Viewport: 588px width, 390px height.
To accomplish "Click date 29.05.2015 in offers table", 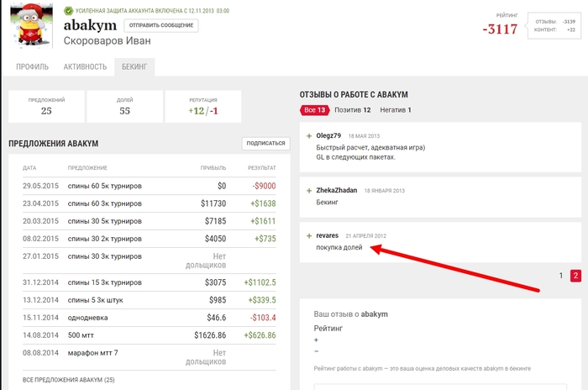I will pos(40,186).
